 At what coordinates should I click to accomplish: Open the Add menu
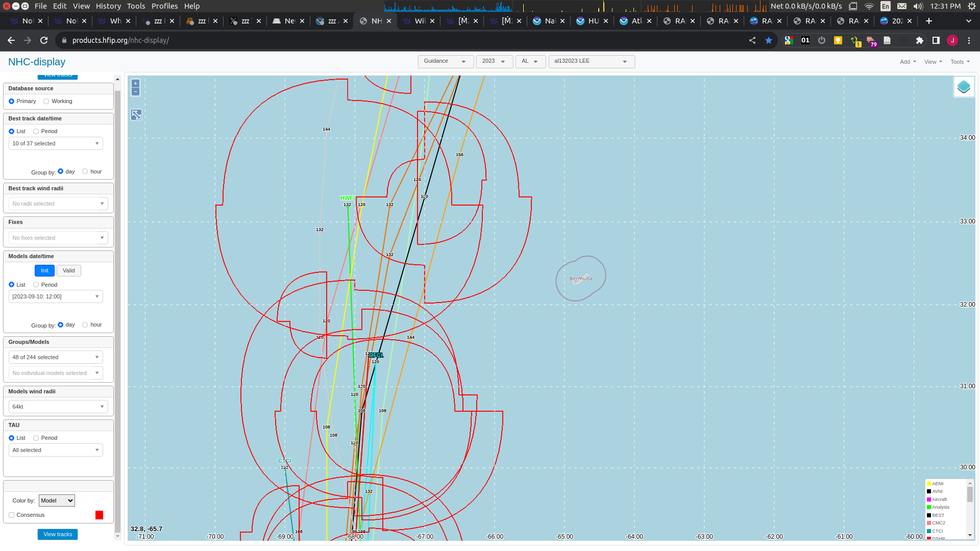pos(908,62)
